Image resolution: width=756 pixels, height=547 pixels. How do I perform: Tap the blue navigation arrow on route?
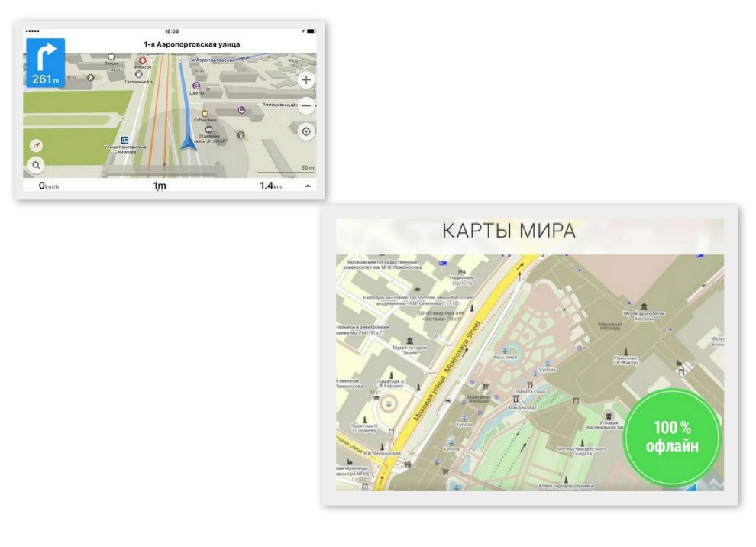coord(188,142)
